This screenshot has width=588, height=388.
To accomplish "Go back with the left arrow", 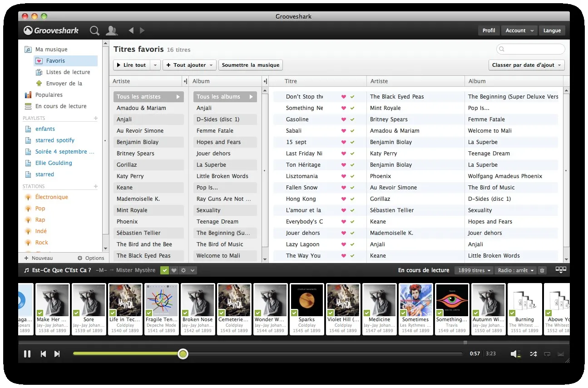I will point(131,30).
